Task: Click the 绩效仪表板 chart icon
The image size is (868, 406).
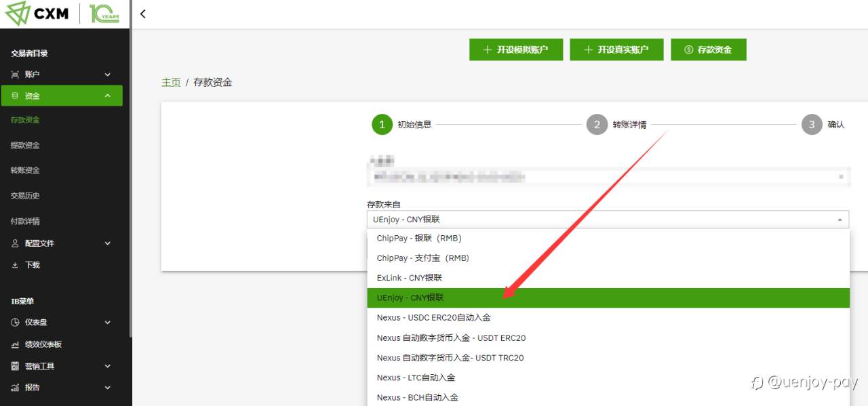Action: tap(15, 344)
